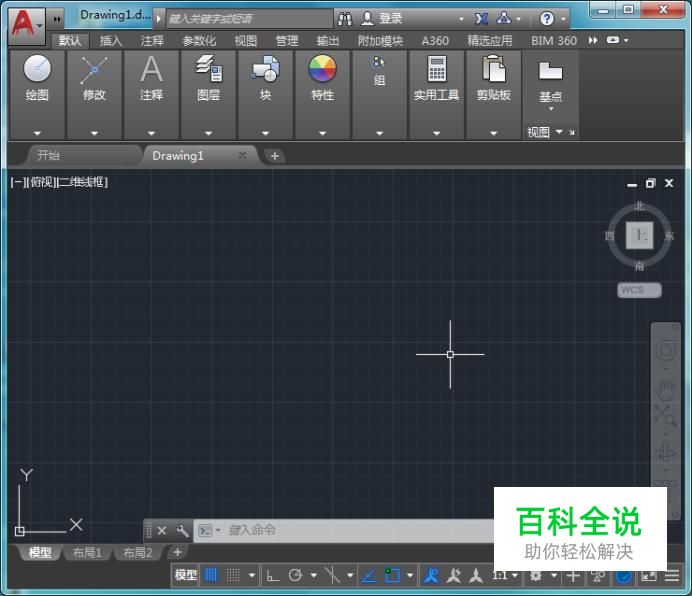This screenshot has height=596, width=692.
Task: Open the 图层 (Layers) panel icon
Action: pyautogui.click(x=208, y=70)
